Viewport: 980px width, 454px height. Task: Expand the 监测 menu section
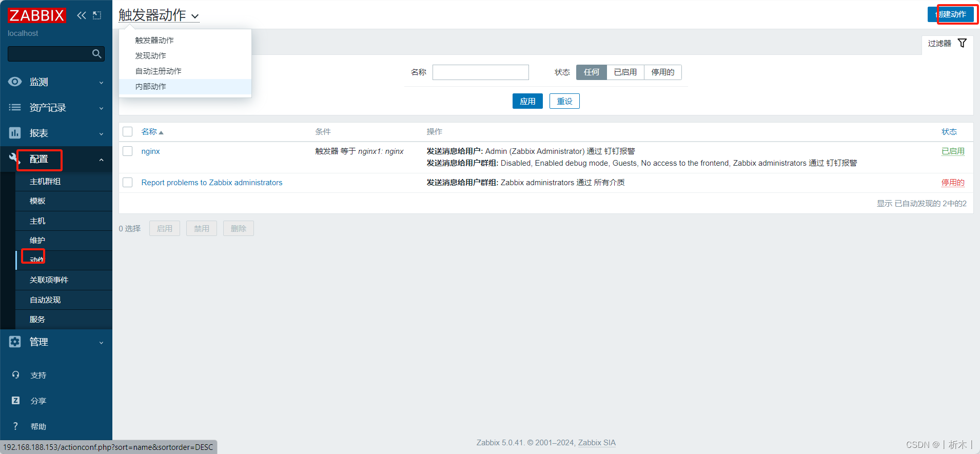(101, 83)
